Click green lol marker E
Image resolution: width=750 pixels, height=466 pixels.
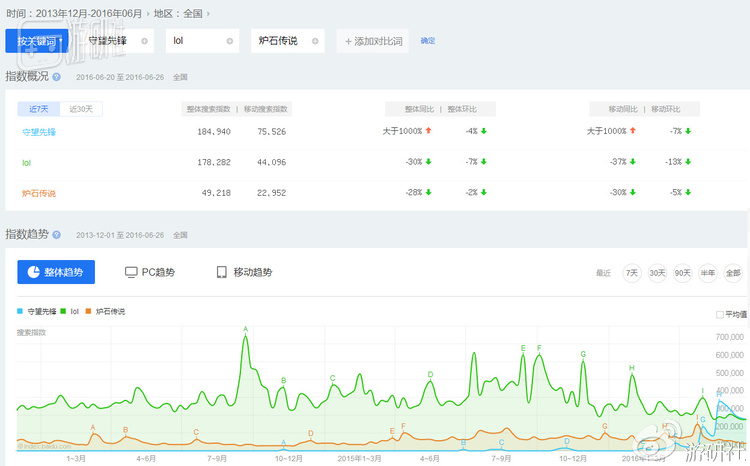[x=523, y=348]
